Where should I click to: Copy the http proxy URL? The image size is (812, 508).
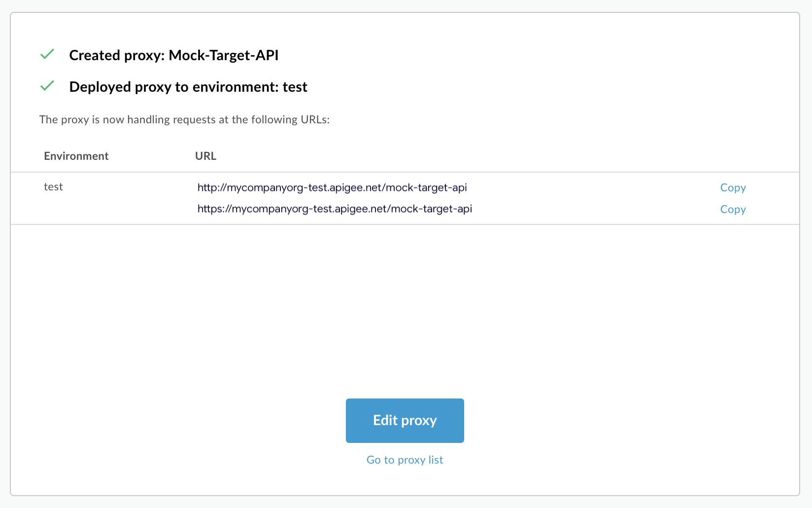(x=733, y=187)
